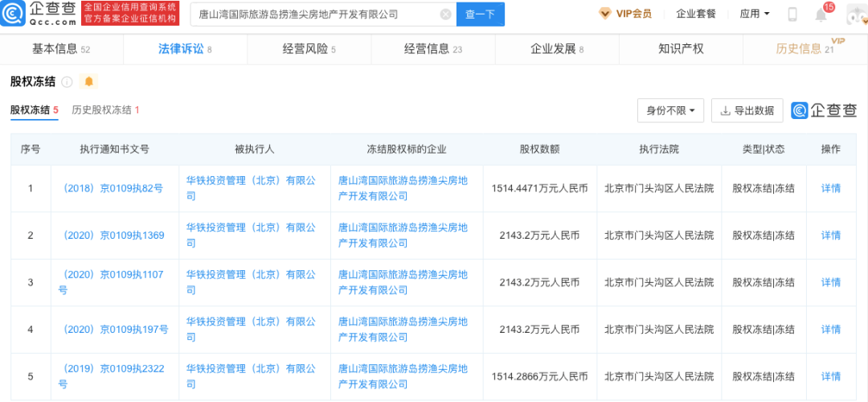Click 详情 for row 4
The height and width of the screenshot is (402, 868).
(830, 330)
